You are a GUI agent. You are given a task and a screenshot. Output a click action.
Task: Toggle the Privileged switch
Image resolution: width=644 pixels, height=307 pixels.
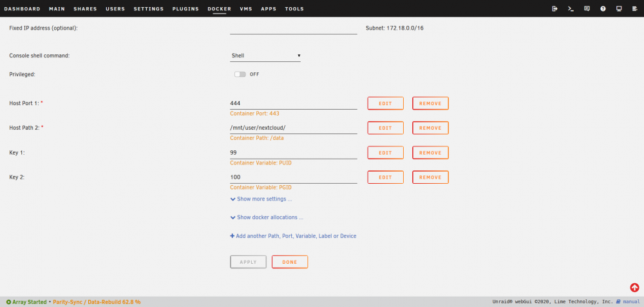(240, 74)
